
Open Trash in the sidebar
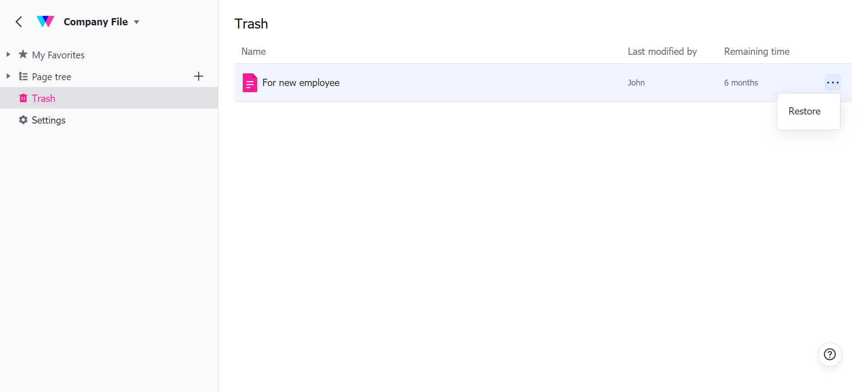[x=43, y=98]
